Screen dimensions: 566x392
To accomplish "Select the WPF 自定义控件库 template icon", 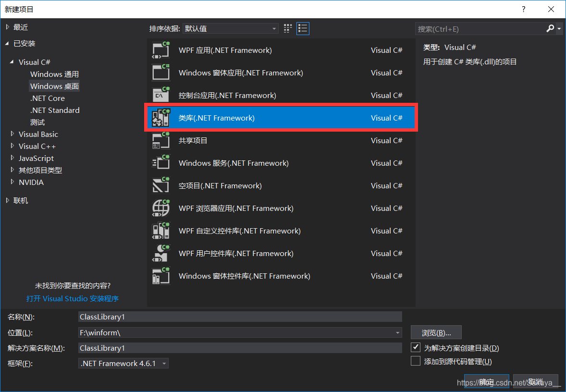I will (x=161, y=231).
